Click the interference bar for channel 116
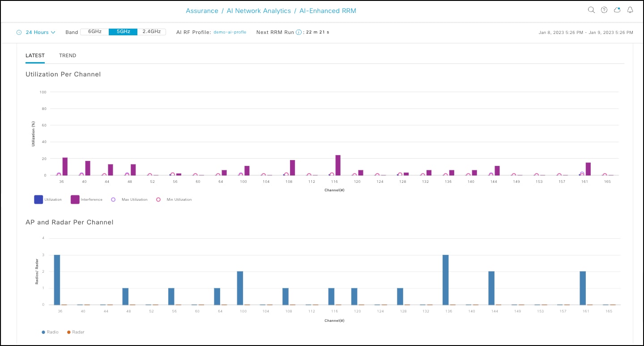Viewport: 644px width, 346px height. (338, 165)
